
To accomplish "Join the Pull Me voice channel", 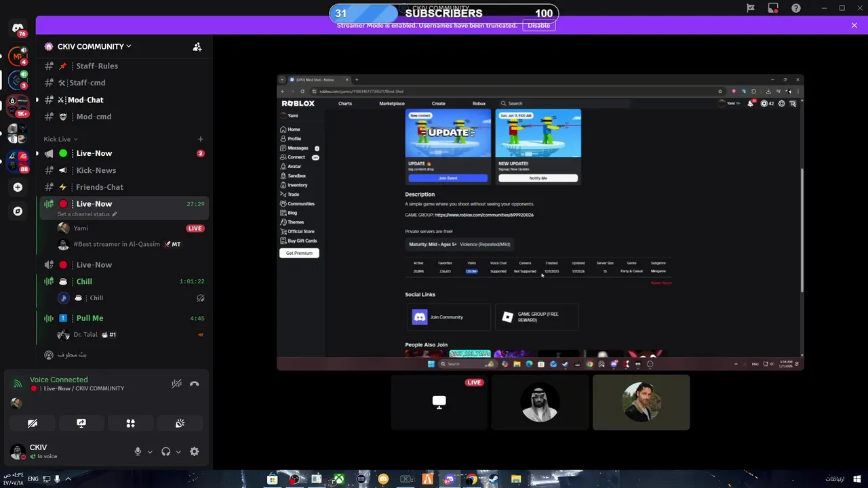I will pos(123,318).
